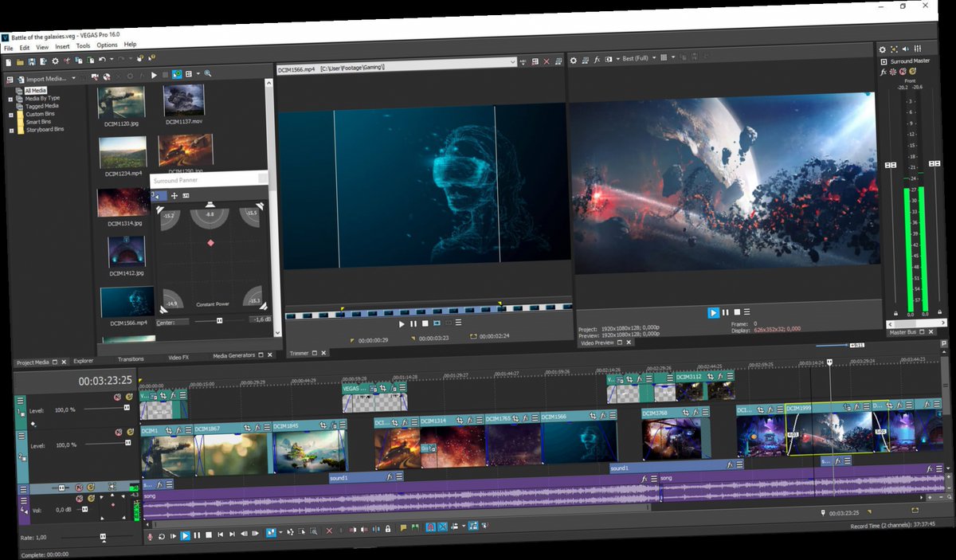This screenshot has width=956, height=560.
Task: Toggle auto ripple button in timeline toolbar
Action: (454, 527)
